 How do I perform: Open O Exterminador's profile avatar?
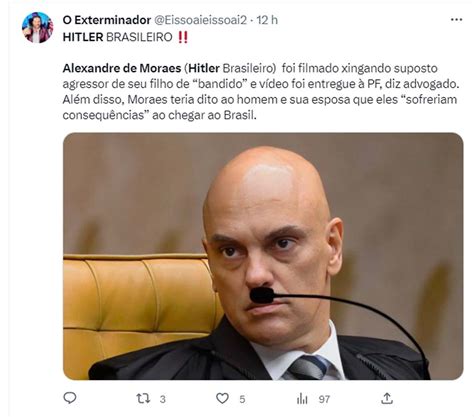click(37, 27)
